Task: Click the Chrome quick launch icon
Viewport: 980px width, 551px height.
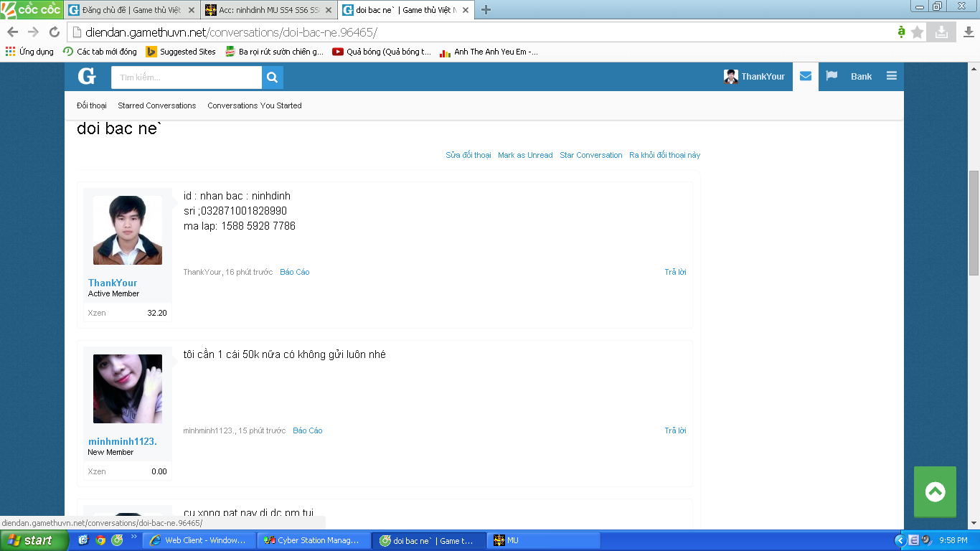Action: (x=100, y=540)
